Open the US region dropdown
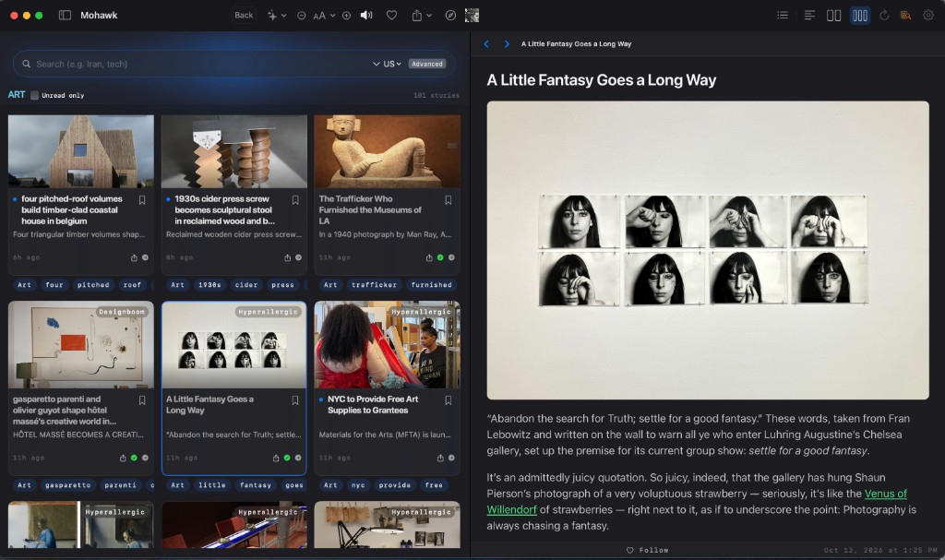Image resolution: width=945 pixels, height=560 pixels. (x=391, y=64)
